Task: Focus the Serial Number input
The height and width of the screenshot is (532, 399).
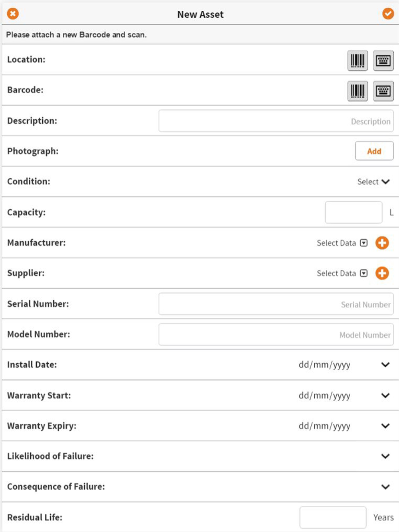Action: 276,304
